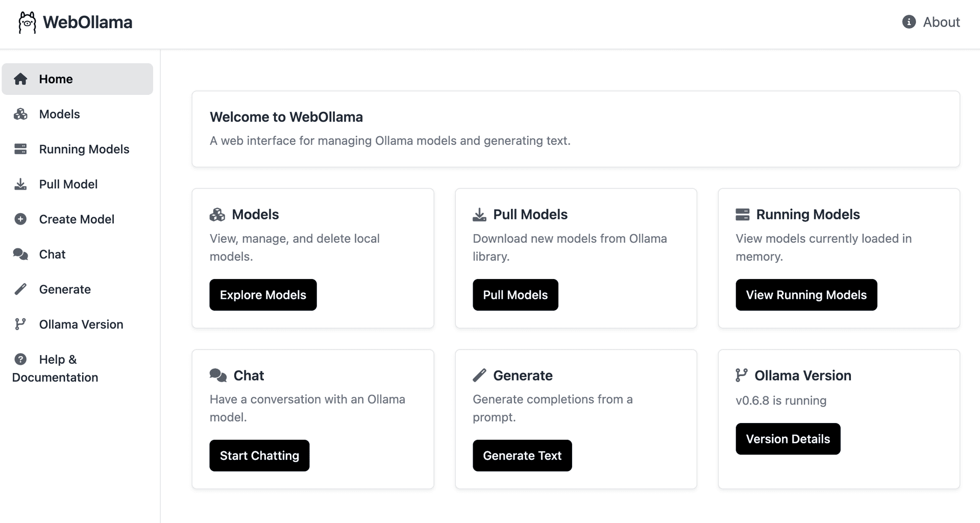Open the About link in the header
The width and height of the screenshot is (980, 523).
coord(931,22)
